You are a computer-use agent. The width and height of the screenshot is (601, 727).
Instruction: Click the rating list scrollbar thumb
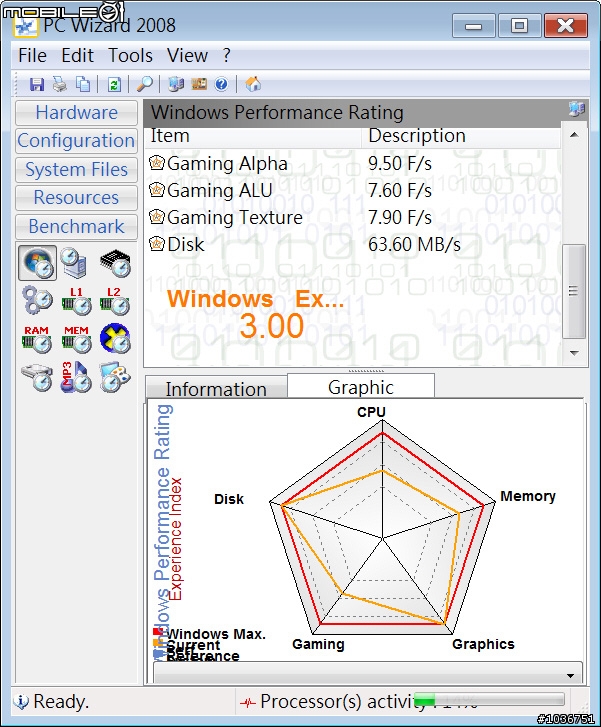click(574, 291)
